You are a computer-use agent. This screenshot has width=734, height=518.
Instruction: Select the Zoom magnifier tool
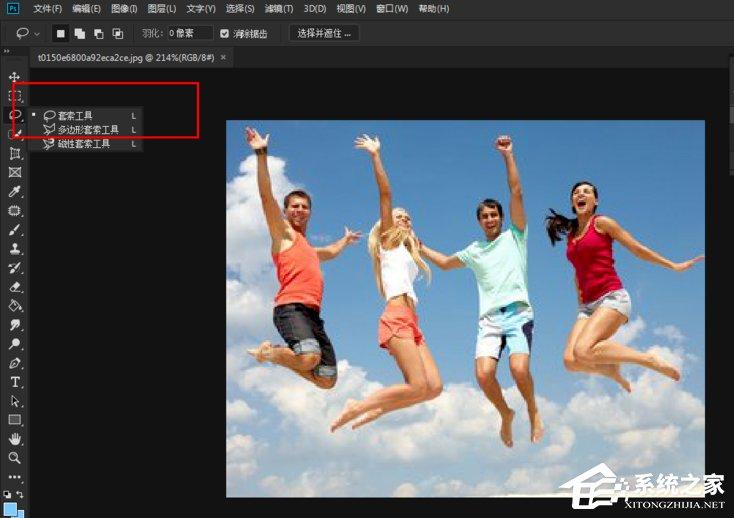tap(15, 458)
